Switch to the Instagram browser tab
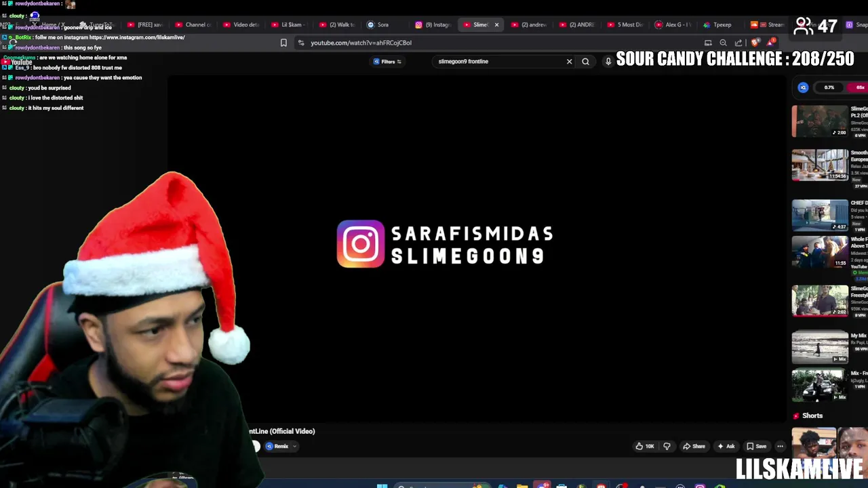The height and width of the screenshot is (488, 868). pos(434,24)
